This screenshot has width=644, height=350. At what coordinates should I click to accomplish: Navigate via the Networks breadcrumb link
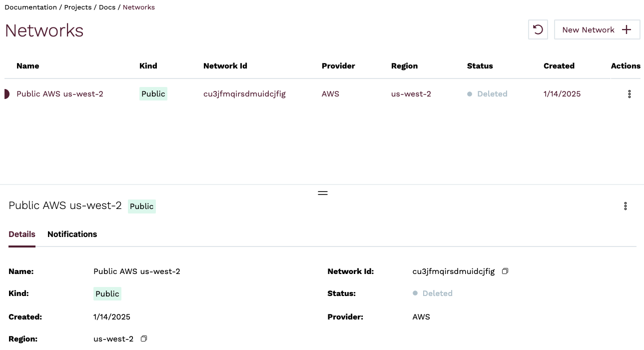(x=138, y=7)
